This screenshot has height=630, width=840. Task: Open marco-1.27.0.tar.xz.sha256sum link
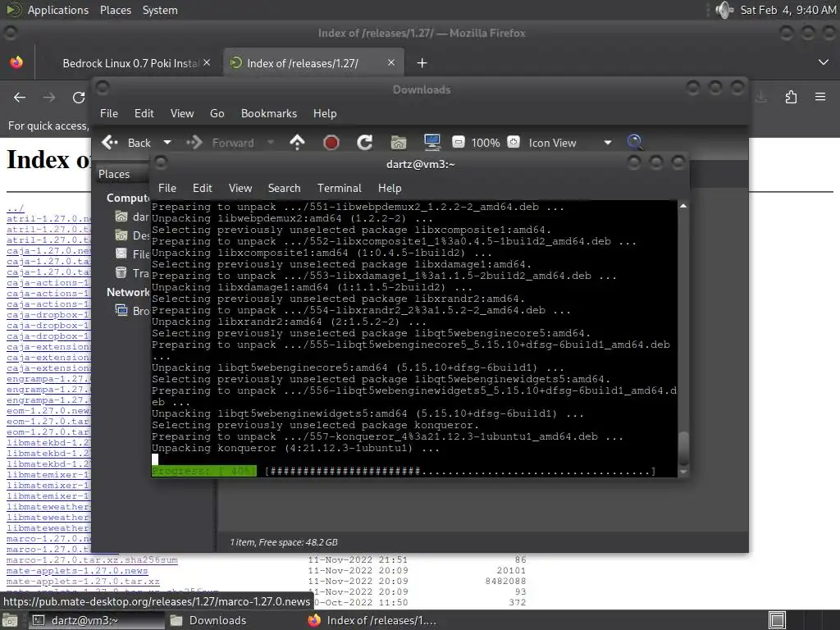[92, 559]
